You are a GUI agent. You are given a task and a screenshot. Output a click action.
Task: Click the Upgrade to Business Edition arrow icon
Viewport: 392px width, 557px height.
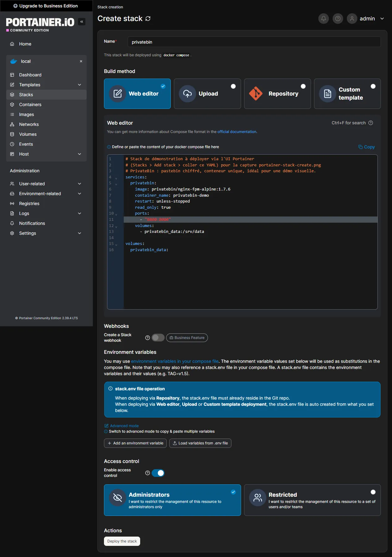coord(15,6)
